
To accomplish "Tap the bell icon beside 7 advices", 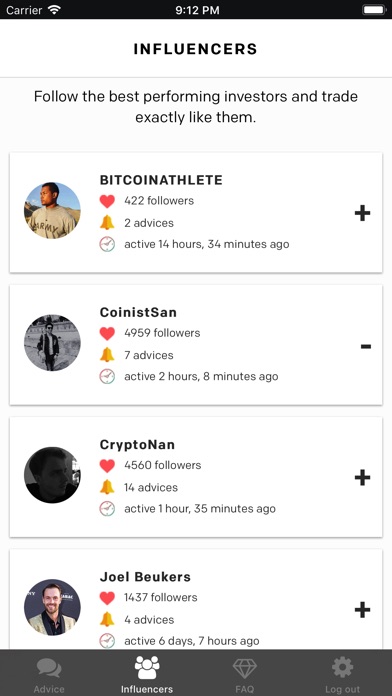I will tap(107, 355).
